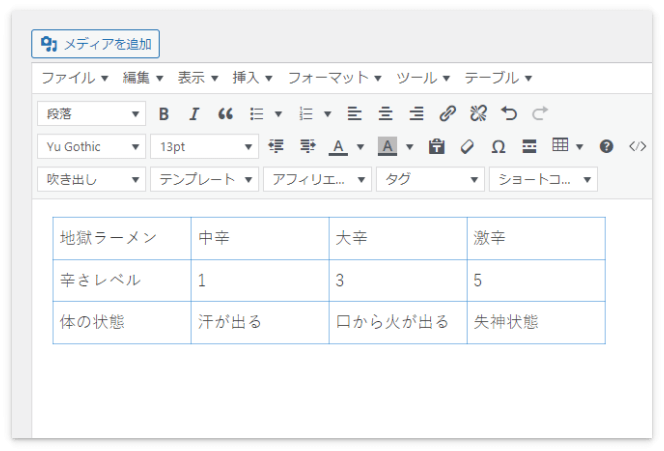Expand background color picker arrow
The height and width of the screenshot is (451, 664).
click(x=409, y=147)
